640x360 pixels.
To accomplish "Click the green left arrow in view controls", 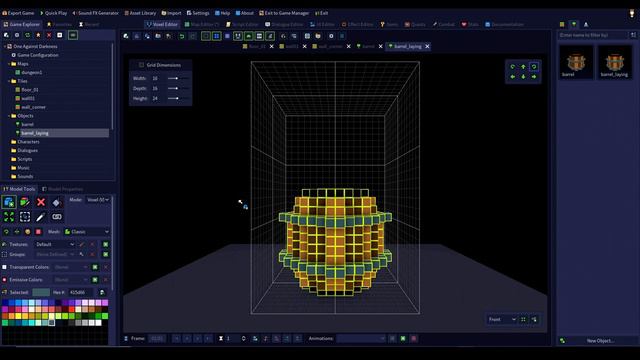I will pos(513,77).
